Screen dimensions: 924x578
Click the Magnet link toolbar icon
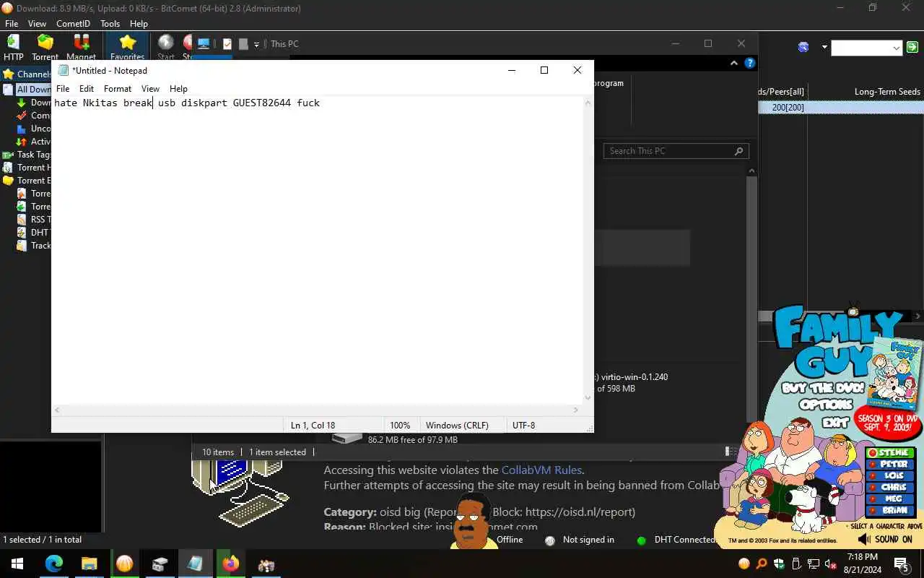pos(81,47)
